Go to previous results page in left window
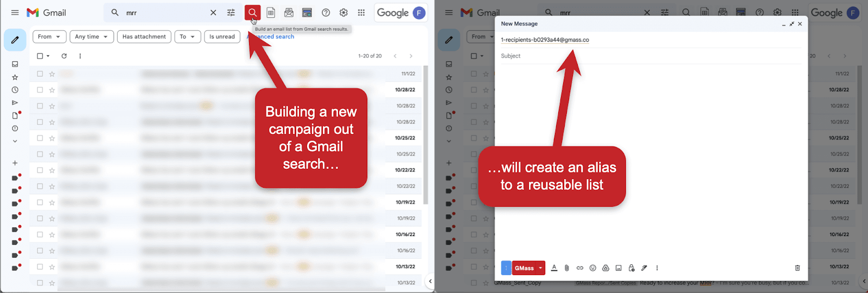The width and height of the screenshot is (868, 293). click(x=395, y=56)
